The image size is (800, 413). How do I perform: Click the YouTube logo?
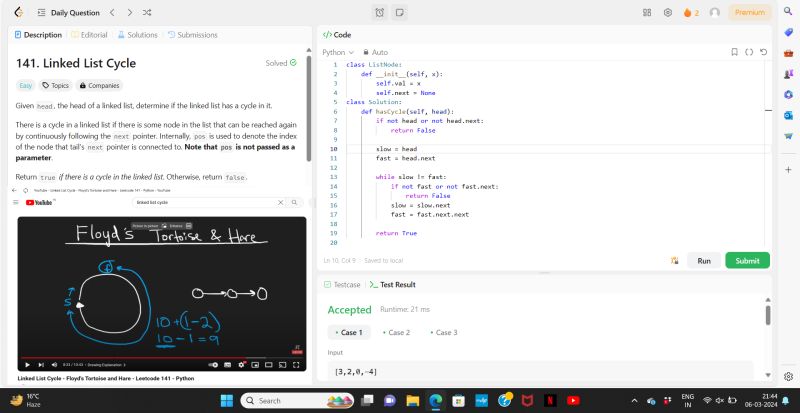coord(39,203)
